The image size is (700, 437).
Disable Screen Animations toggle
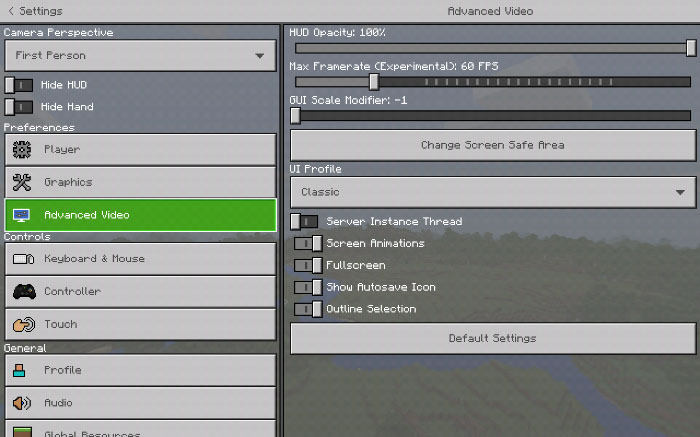[308, 243]
